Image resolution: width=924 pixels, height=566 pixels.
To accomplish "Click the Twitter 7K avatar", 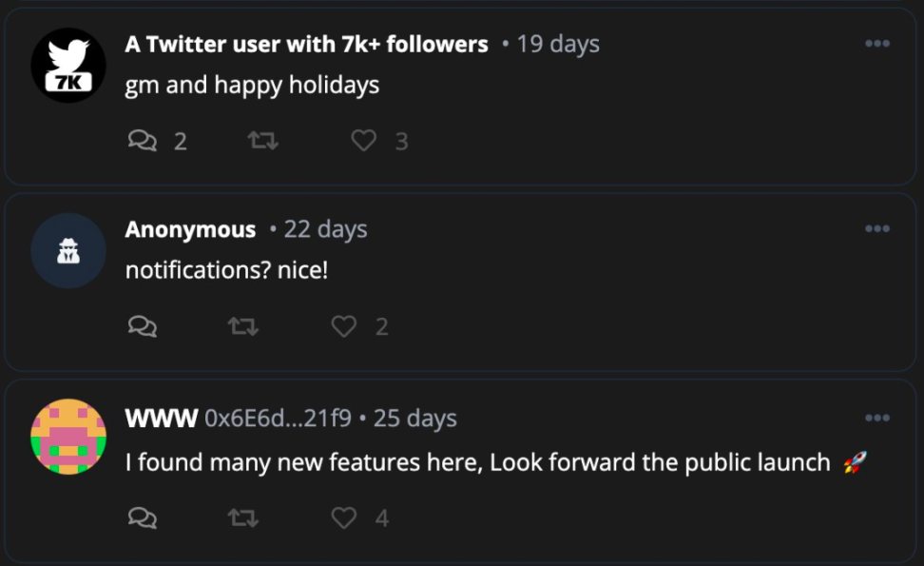I will tap(67, 65).
